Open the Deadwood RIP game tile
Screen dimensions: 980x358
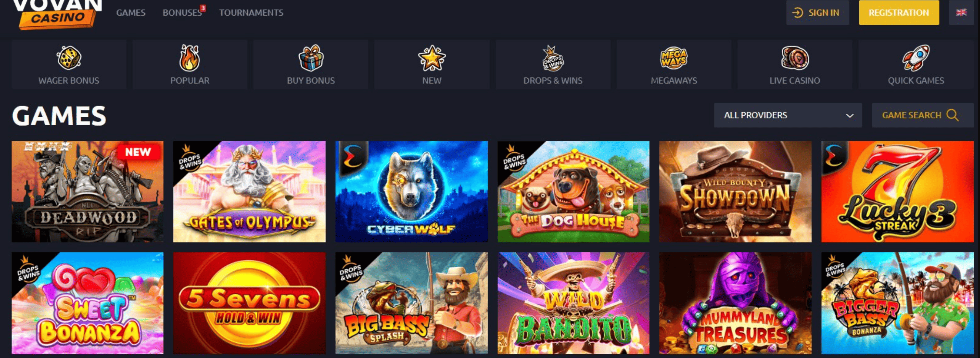point(87,192)
